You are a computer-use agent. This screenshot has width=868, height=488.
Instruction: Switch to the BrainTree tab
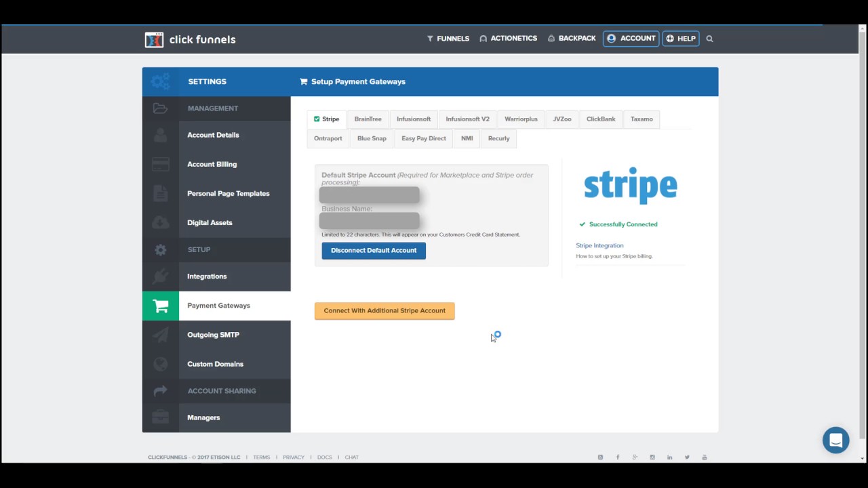click(368, 119)
